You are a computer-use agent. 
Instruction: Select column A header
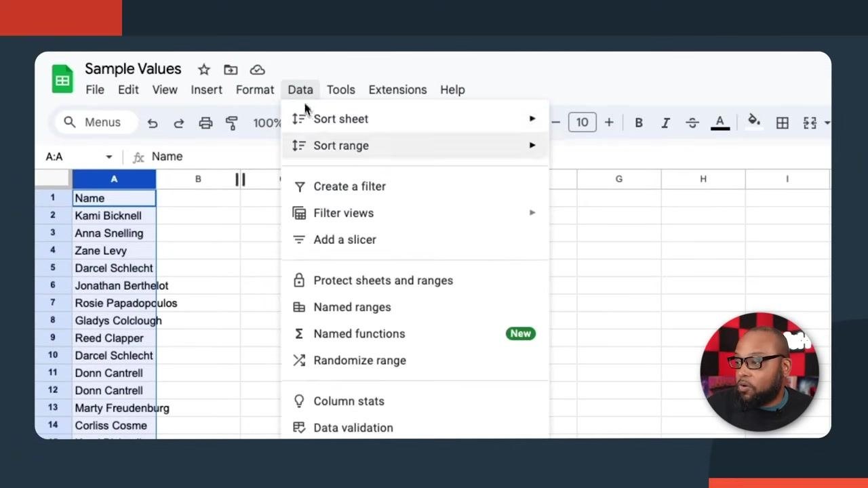pyautogui.click(x=114, y=179)
